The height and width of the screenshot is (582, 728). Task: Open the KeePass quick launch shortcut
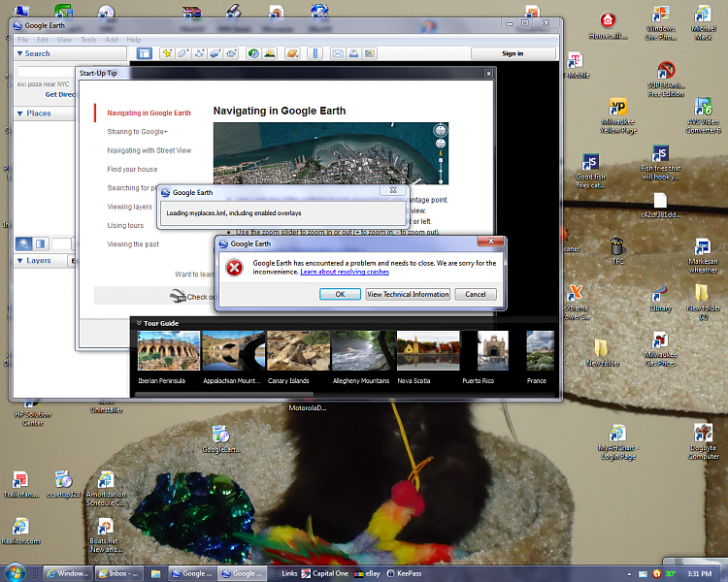(x=404, y=573)
